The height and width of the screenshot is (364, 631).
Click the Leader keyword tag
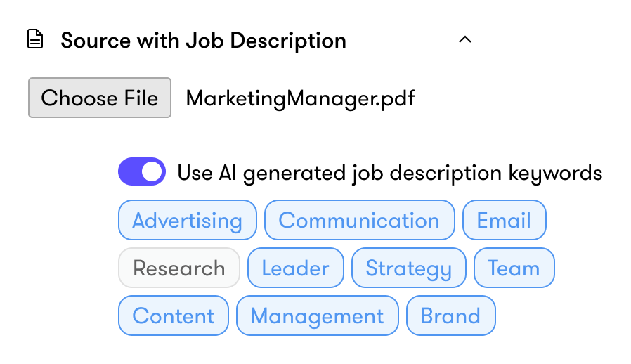296,268
